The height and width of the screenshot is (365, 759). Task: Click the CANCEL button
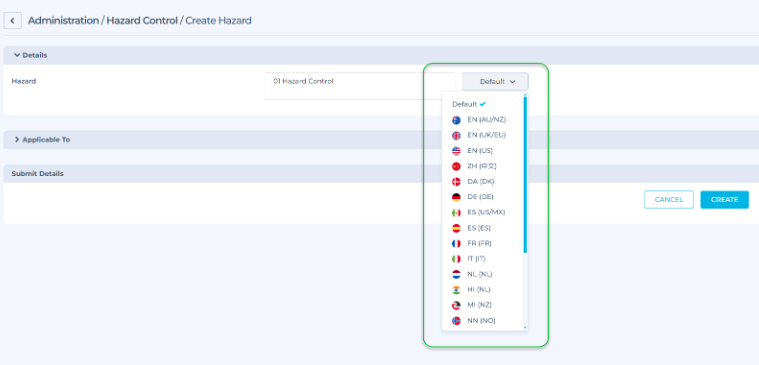[x=668, y=199]
